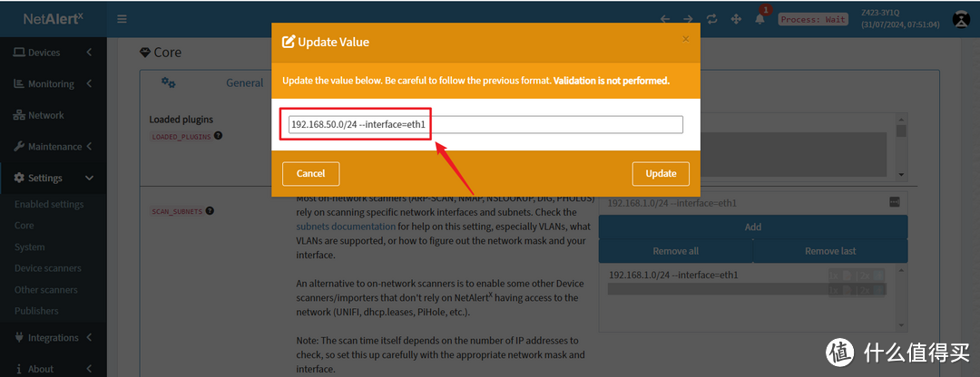The height and width of the screenshot is (377, 980).
Task: Click the back arrow in header
Action: point(664,19)
